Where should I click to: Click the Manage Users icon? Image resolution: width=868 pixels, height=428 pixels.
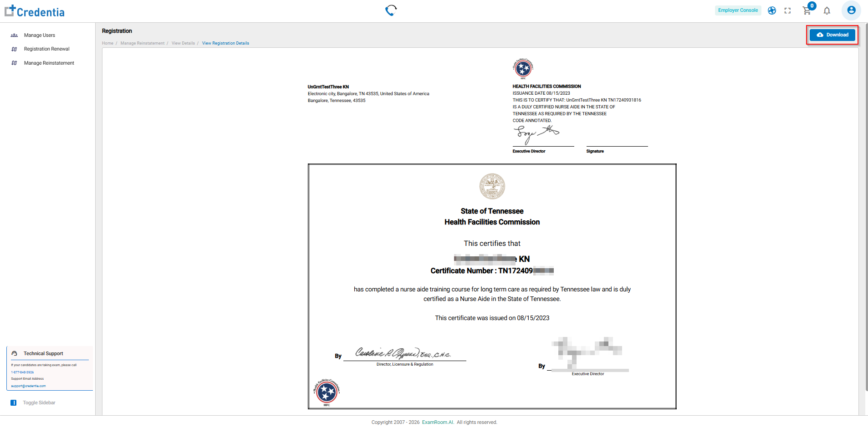pos(14,35)
